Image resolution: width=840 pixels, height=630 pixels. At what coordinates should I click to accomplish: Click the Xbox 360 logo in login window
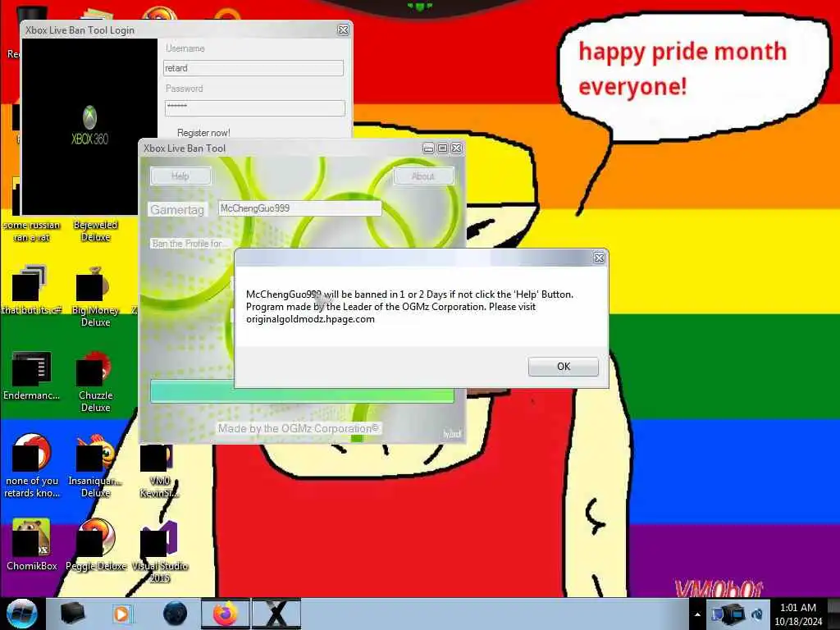[x=89, y=126]
